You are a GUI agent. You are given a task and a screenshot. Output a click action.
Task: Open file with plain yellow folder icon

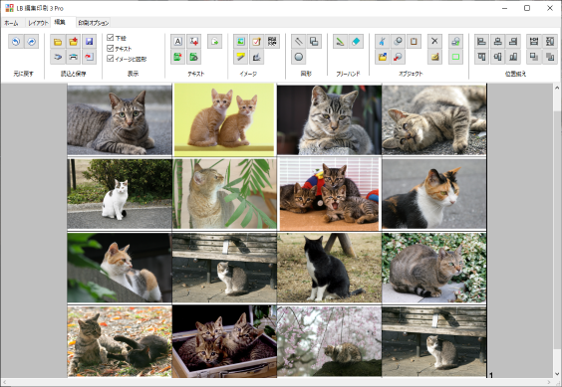[58, 42]
